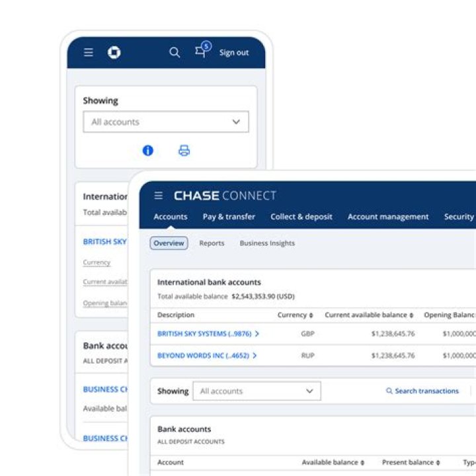The image size is (476, 476).
Task: Open the mobile hamburger menu
Action: [x=89, y=53]
